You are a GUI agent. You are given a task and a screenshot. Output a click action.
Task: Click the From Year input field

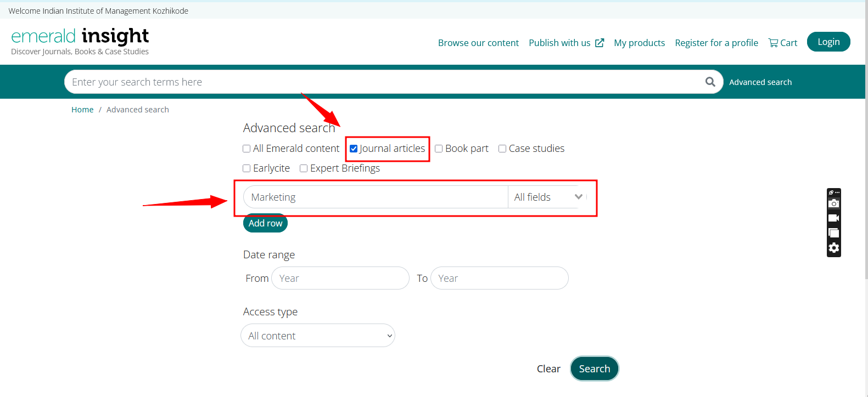pyautogui.click(x=340, y=278)
